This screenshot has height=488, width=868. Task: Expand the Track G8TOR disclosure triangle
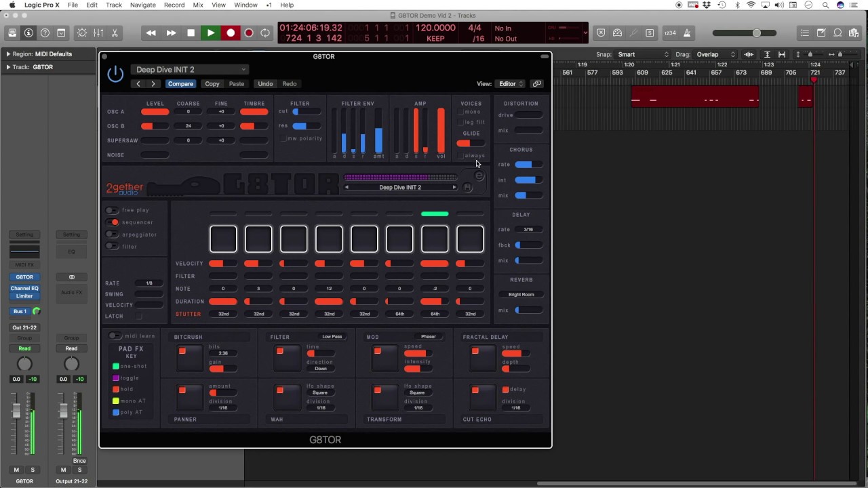[8, 67]
